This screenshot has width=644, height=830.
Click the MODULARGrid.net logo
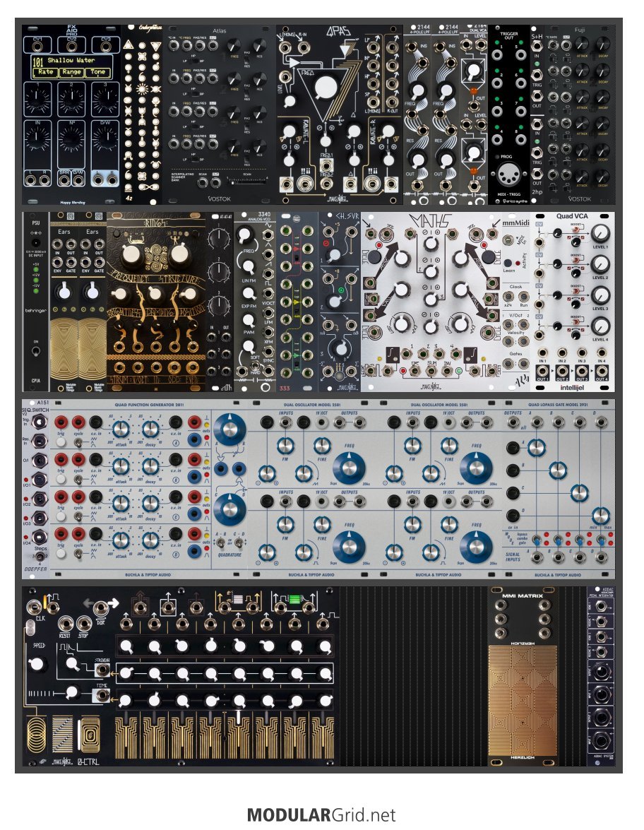tap(321, 814)
